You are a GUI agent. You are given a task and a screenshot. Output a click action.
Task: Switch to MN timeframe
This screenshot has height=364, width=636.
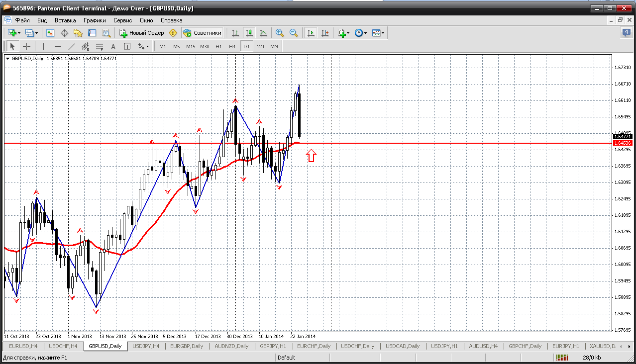click(x=274, y=46)
